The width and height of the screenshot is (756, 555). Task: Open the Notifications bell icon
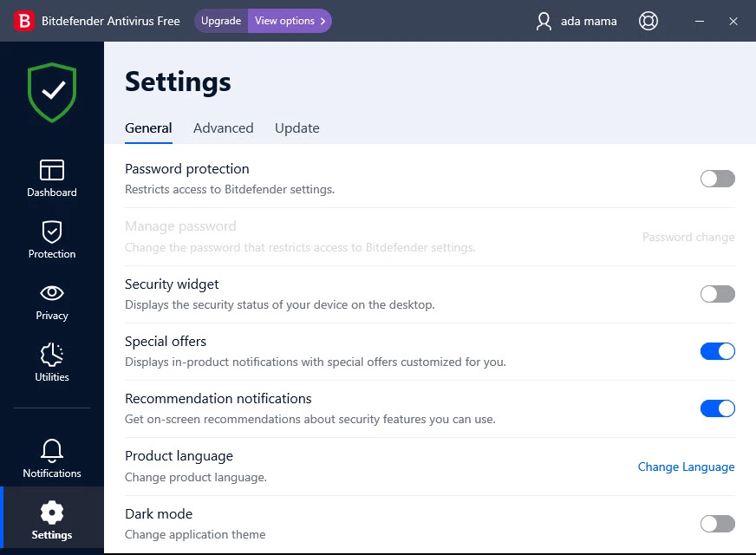click(52, 451)
